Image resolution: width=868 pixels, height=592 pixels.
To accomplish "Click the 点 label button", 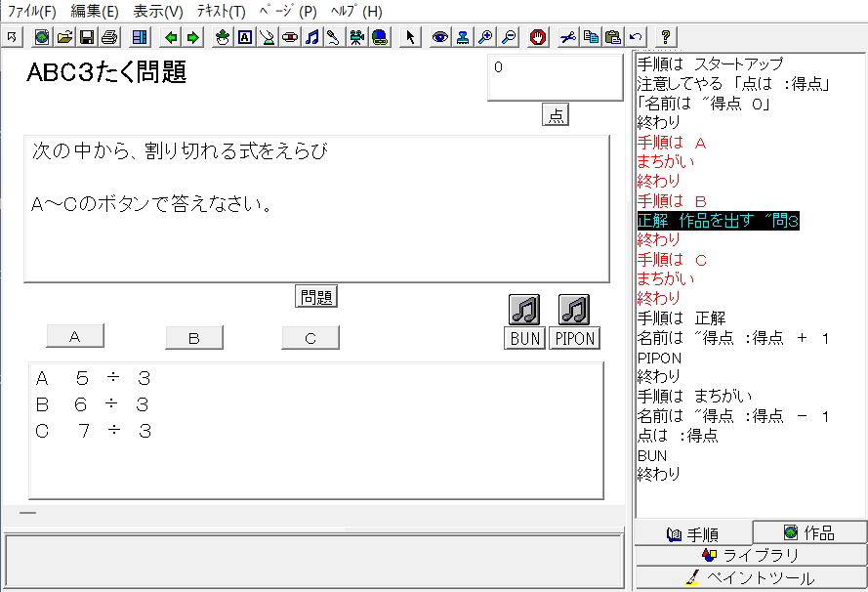I will [556, 114].
